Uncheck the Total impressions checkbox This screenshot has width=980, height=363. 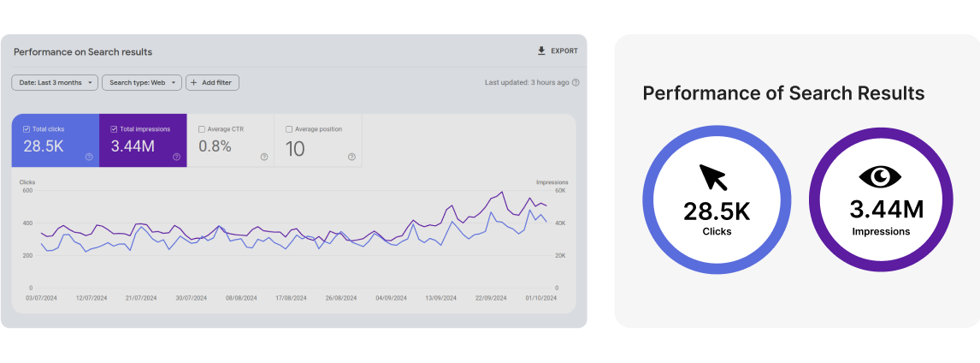point(115,129)
